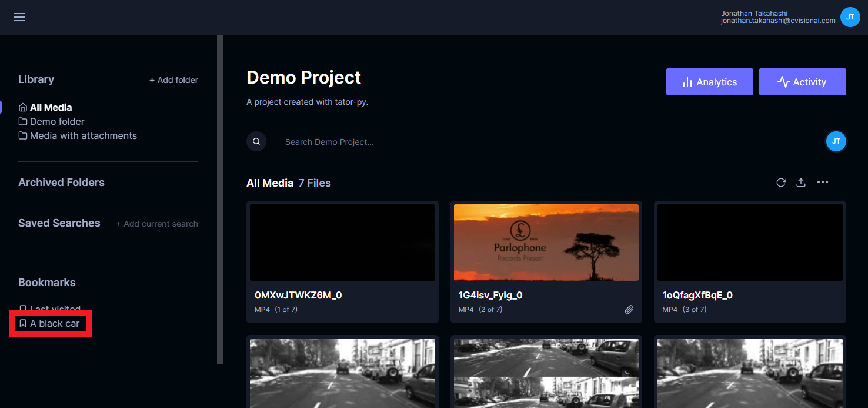Open thumbnail of 1oQfagXfBqE_0
Screen dimensions: 868x408
point(750,243)
